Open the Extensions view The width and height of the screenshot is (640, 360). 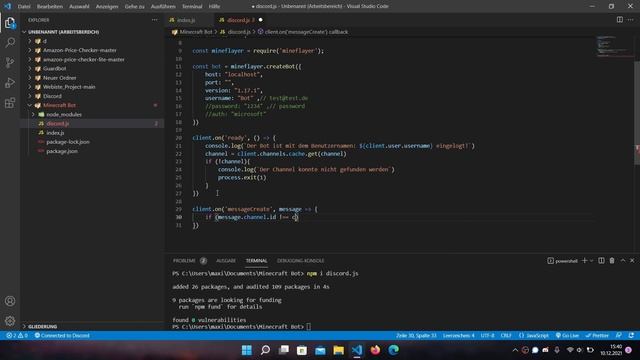[x=10, y=102]
